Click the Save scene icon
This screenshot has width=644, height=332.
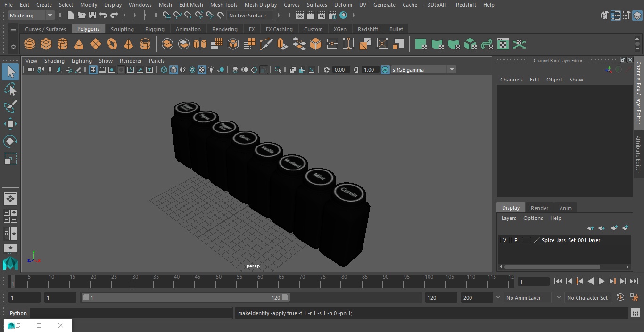click(x=92, y=16)
